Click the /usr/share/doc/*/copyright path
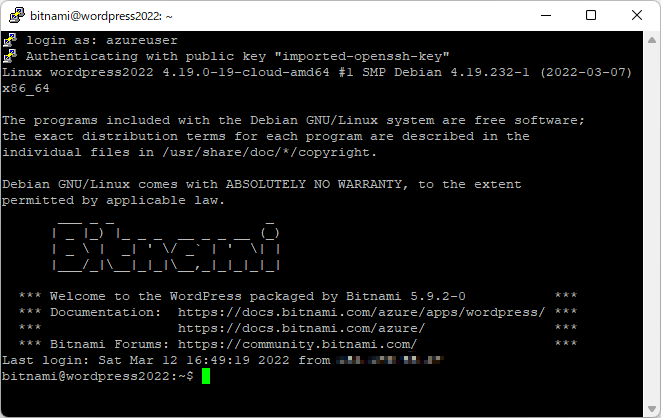 tap(269, 152)
